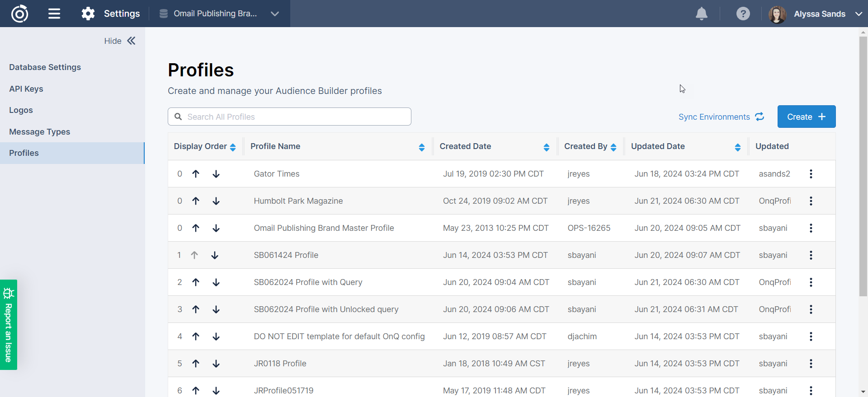Click the Create profile button
This screenshot has width=868, height=397.
[x=806, y=117]
